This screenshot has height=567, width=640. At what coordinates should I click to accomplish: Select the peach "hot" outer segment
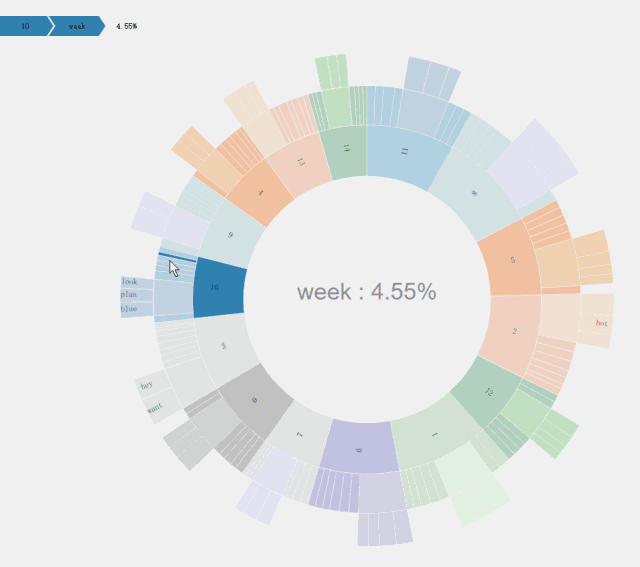pyautogui.click(x=598, y=323)
